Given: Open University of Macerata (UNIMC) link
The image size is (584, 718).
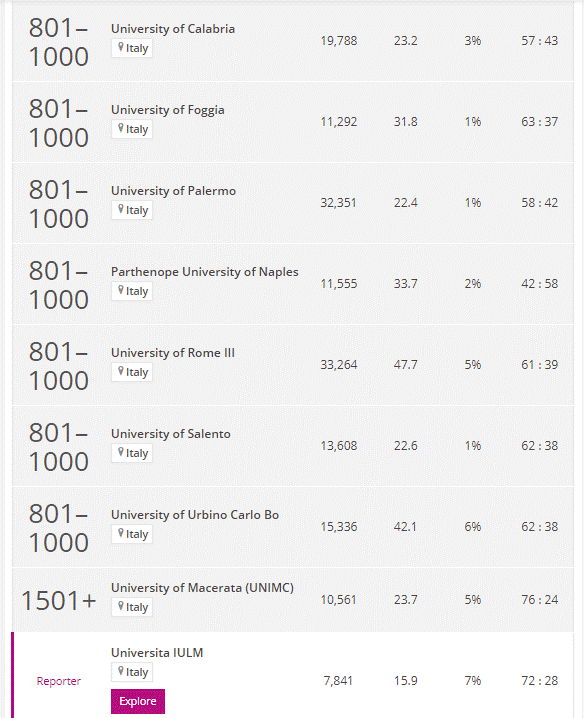Looking at the screenshot, I should [202, 588].
